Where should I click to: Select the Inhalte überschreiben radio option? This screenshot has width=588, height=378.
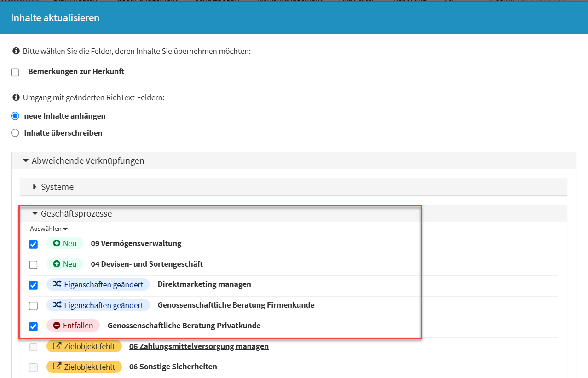(x=15, y=133)
